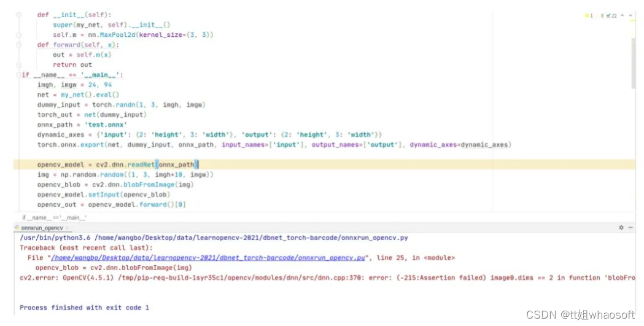Collapse the if __name__ block fold marker
Screen dimensions: 644x326
18,75
